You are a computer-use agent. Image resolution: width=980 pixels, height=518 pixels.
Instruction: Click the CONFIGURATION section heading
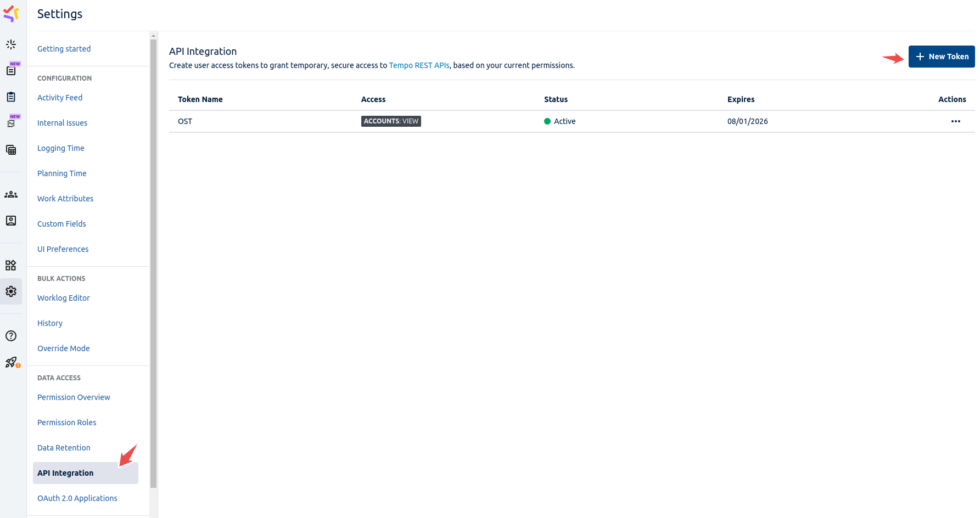tap(64, 78)
